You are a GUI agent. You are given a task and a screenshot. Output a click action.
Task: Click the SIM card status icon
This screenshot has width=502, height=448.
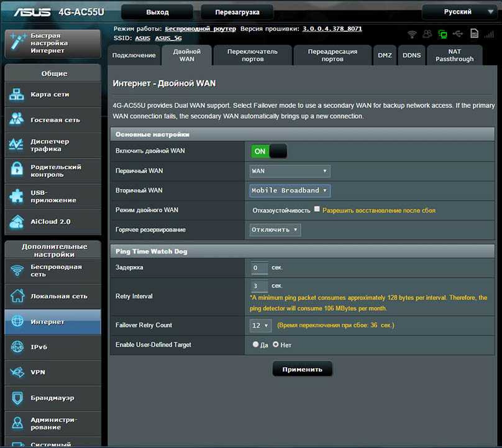click(474, 34)
